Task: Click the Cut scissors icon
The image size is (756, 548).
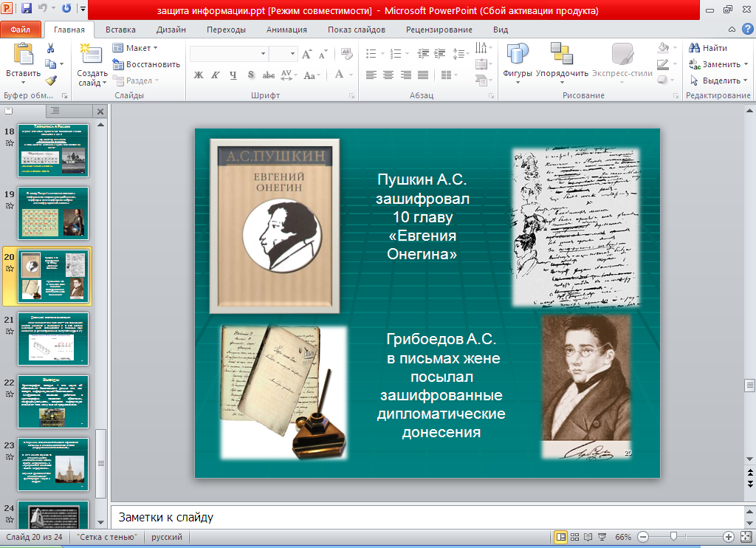Action: coord(51,48)
